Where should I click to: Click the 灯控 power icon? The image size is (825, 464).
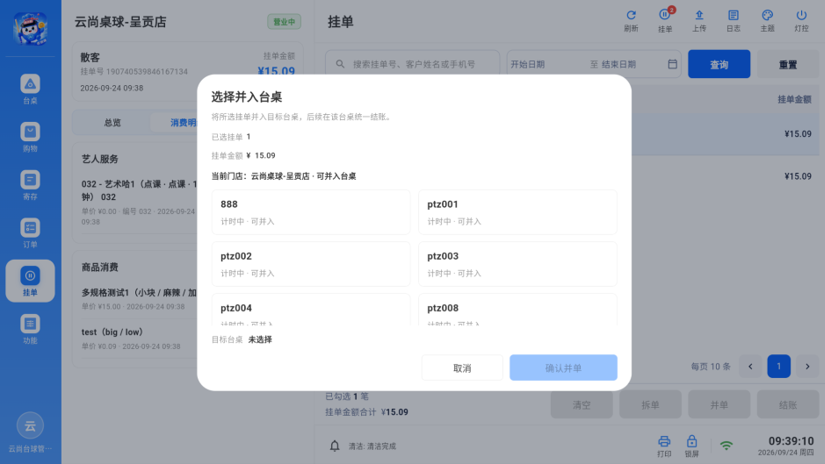[801, 21]
